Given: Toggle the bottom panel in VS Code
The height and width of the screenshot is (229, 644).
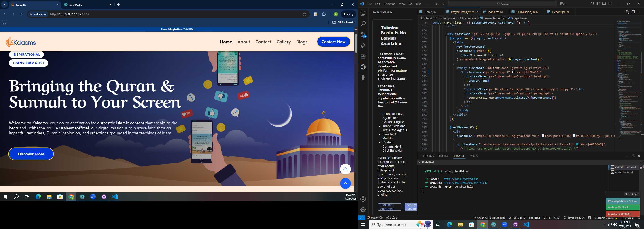Looking at the screenshot, I should (604, 4).
